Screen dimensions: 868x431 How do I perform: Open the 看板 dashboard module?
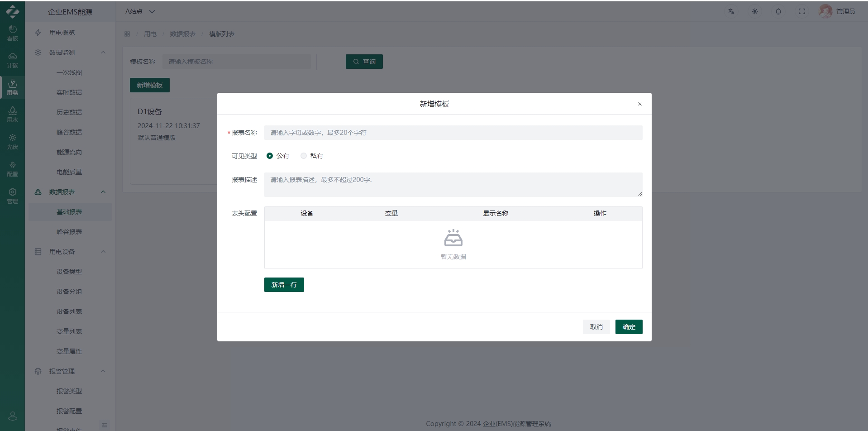12,33
